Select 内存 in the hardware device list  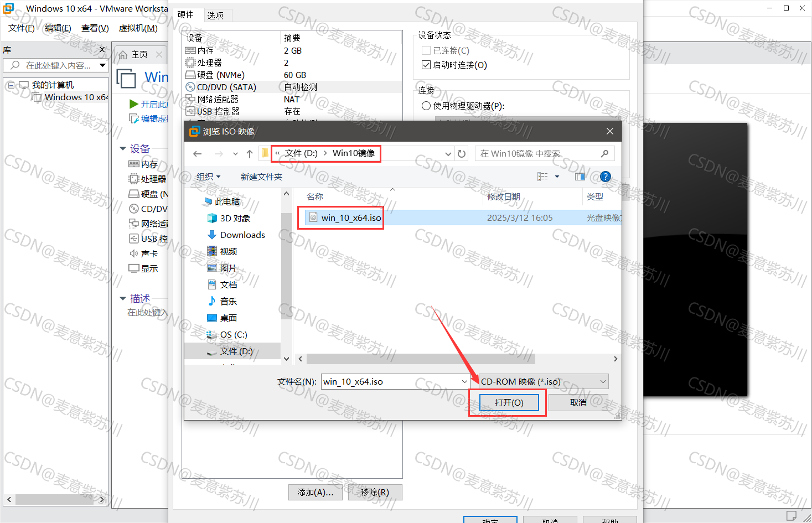click(293, 50)
